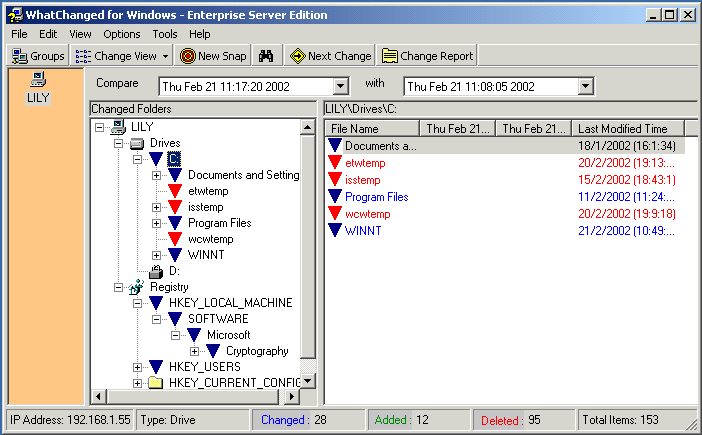Click the HKEY_CURRENT_CONFIG folder icon
Screen dimensions: 702x435
pos(155,383)
